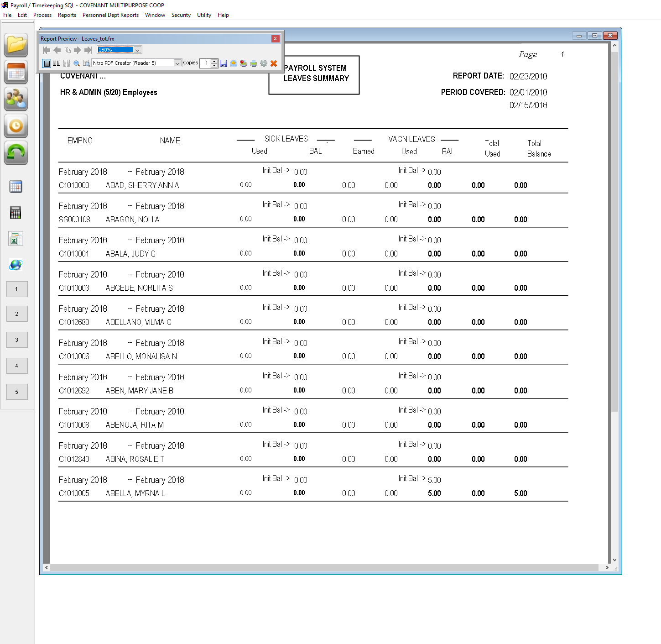The height and width of the screenshot is (644, 661).
Task: Switch to two-page view
Action: (x=57, y=63)
